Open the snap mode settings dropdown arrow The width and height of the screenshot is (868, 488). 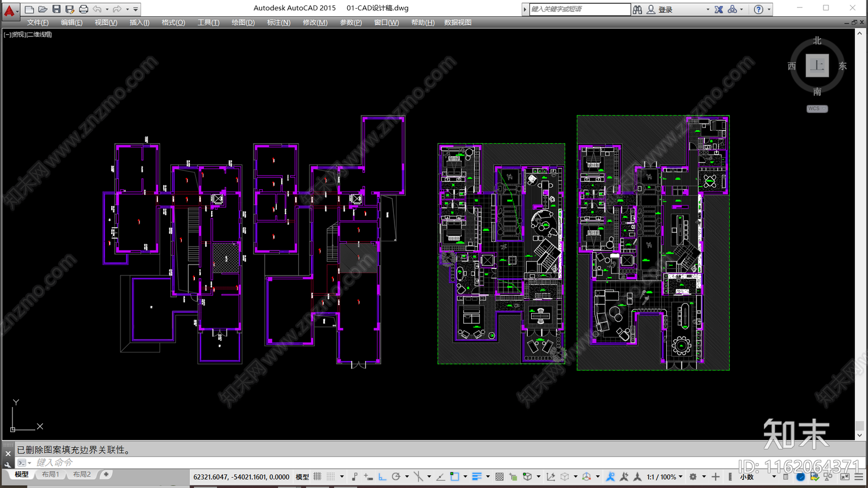[341, 477]
